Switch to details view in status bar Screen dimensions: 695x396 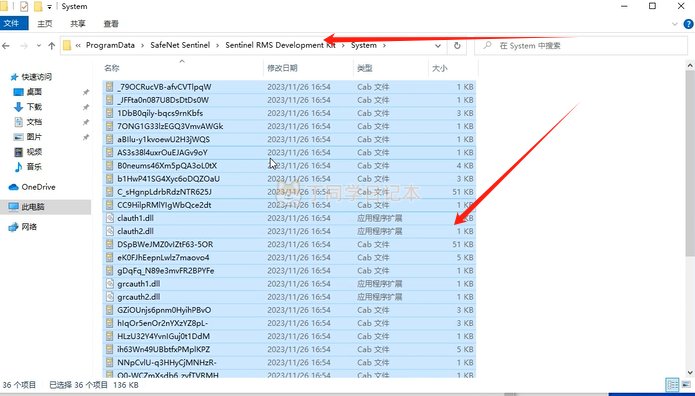coord(672,384)
